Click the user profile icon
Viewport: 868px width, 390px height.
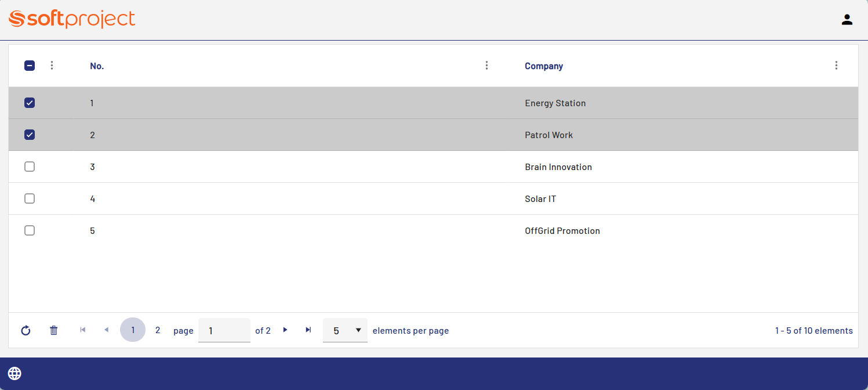pos(847,20)
